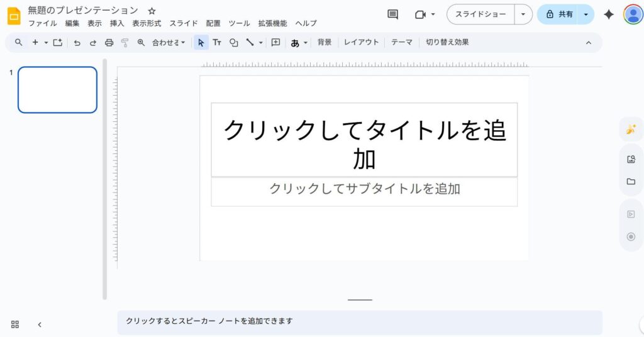Undo the last action
Viewport: 644px width, 337px height.
[x=77, y=43]
